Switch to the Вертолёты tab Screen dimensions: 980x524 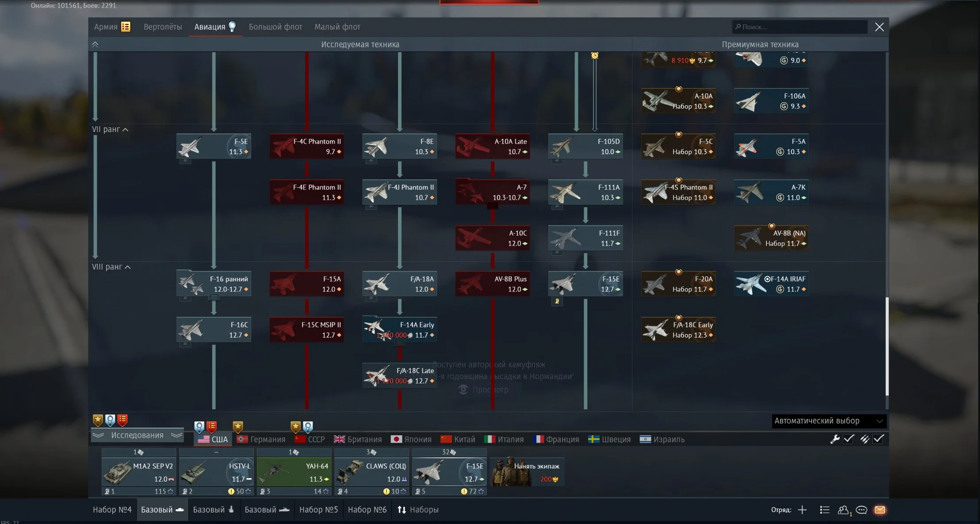(x=163, y=27)
